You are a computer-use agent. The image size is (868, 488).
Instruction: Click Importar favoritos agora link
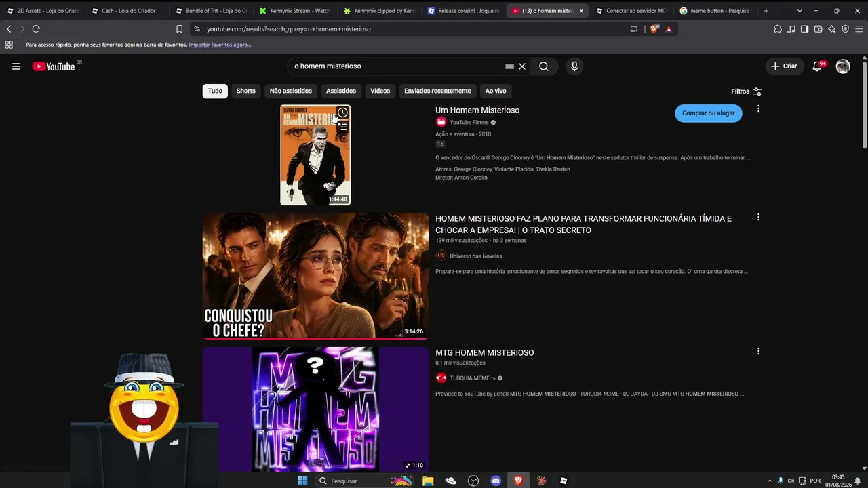coord(220,45)
